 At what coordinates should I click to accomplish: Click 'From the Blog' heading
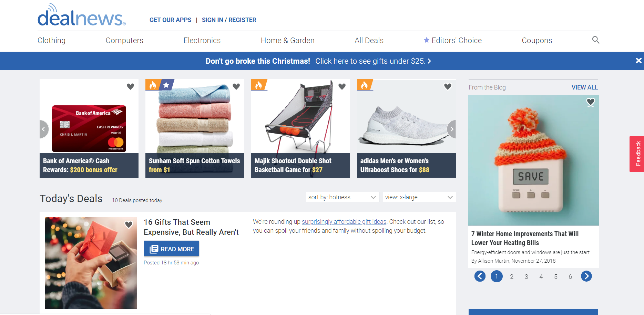[487, 87]
